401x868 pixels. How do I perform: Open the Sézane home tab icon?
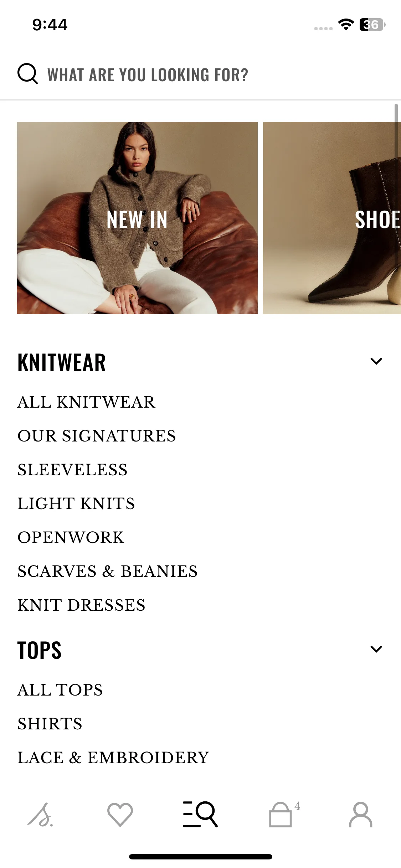click(x=40, y=815)
